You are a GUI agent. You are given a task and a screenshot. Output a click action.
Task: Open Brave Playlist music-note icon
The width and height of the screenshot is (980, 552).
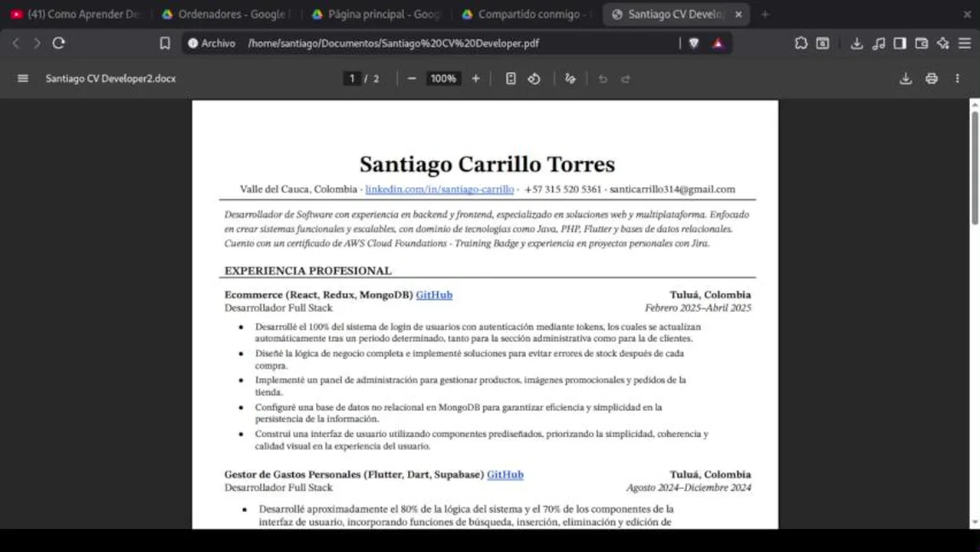[x=880, y=44]
